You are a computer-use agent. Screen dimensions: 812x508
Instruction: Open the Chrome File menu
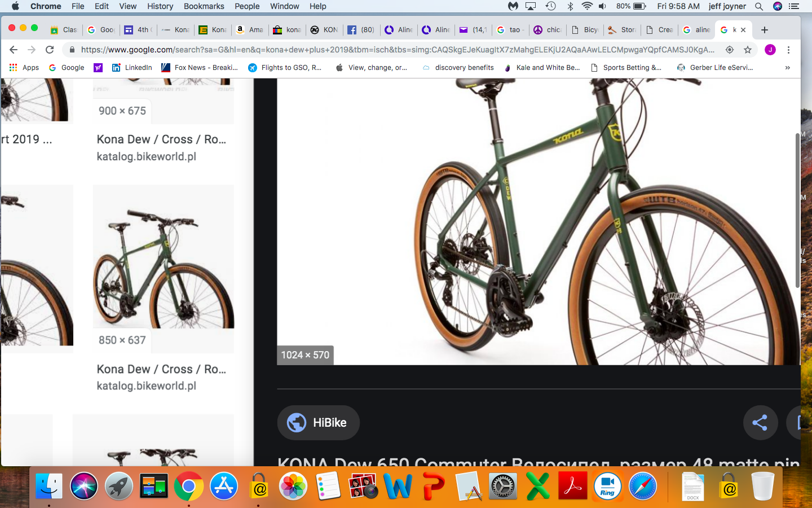point(78,6)
